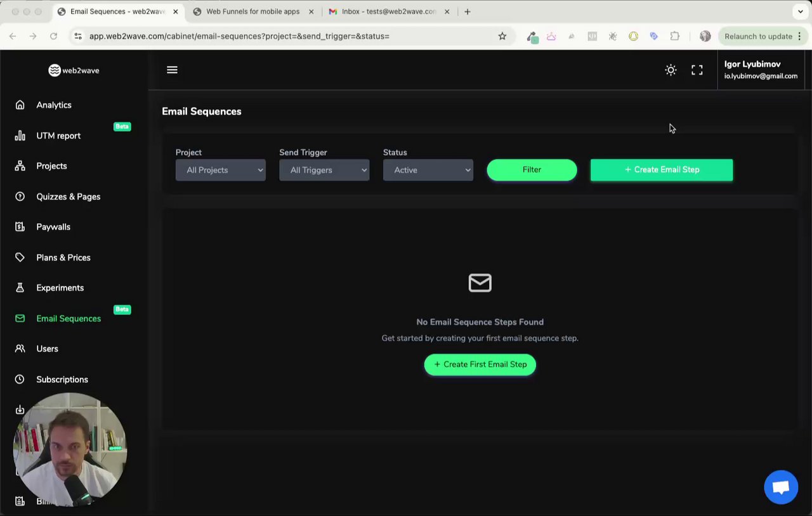Open Projects in the sidebar
Viewport: 812px width, 516px height.
pos(51,166)
